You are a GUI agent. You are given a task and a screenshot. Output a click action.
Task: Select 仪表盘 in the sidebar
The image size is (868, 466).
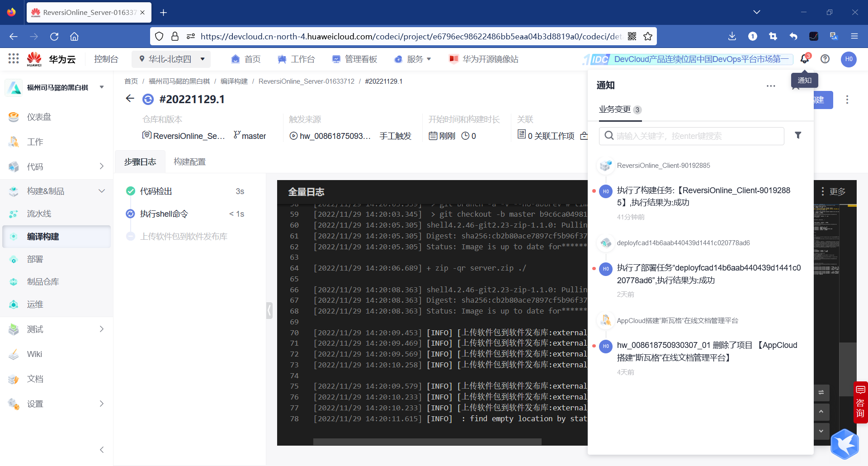tap(57, 117)
